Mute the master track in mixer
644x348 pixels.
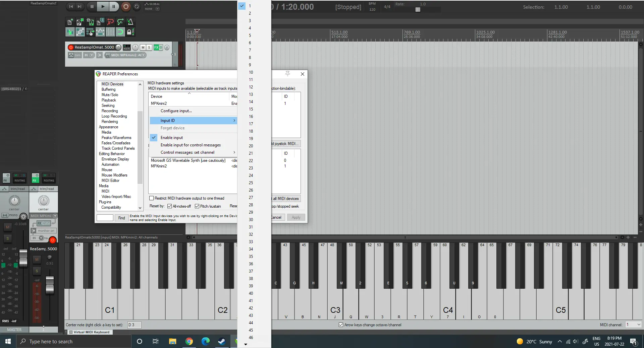click(7, 227)
